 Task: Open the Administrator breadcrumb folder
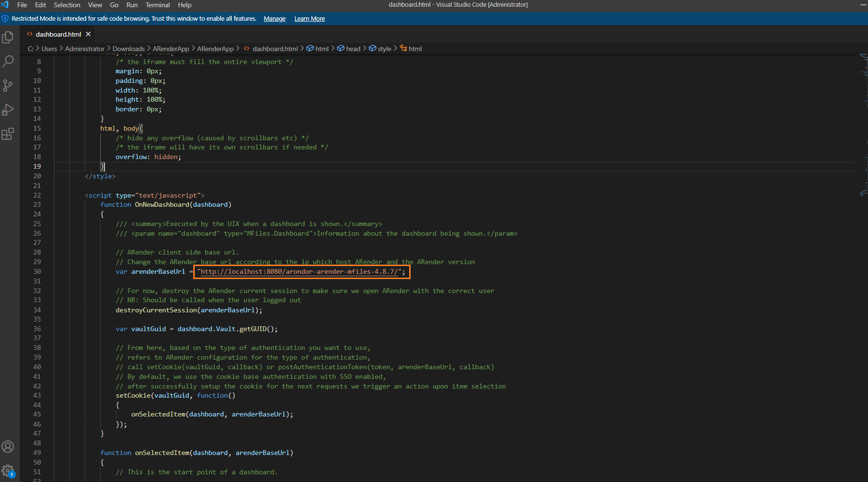coord(84,49)
